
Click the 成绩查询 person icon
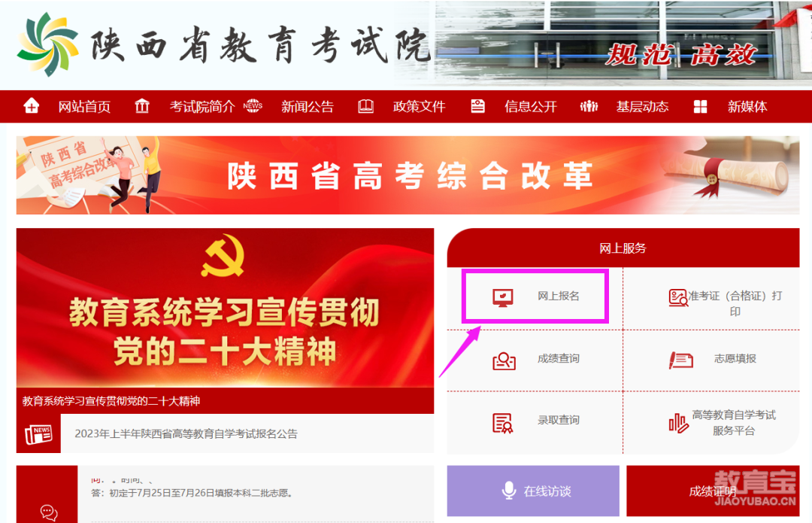504,360
